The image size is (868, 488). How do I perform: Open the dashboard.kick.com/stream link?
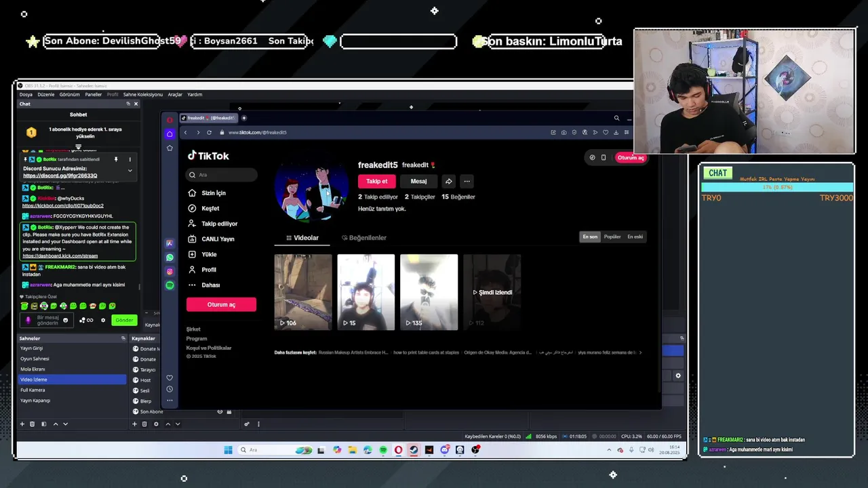point(60,256)
